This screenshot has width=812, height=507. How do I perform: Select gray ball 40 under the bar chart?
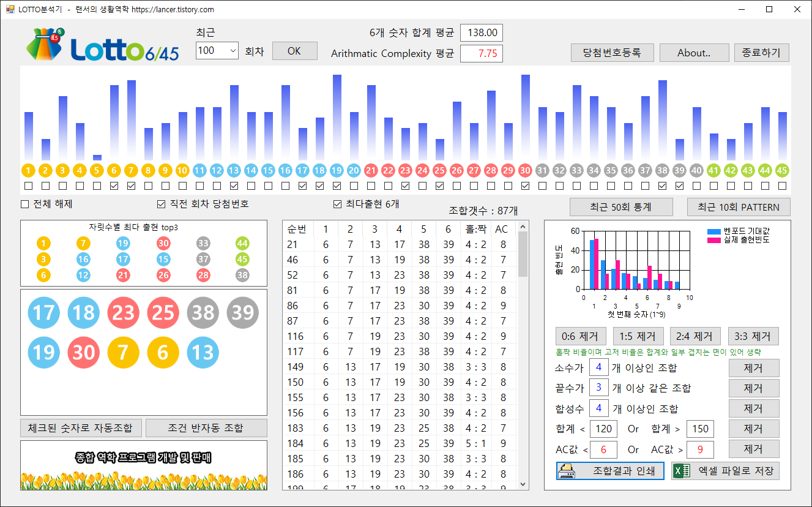tap(696, 171)
